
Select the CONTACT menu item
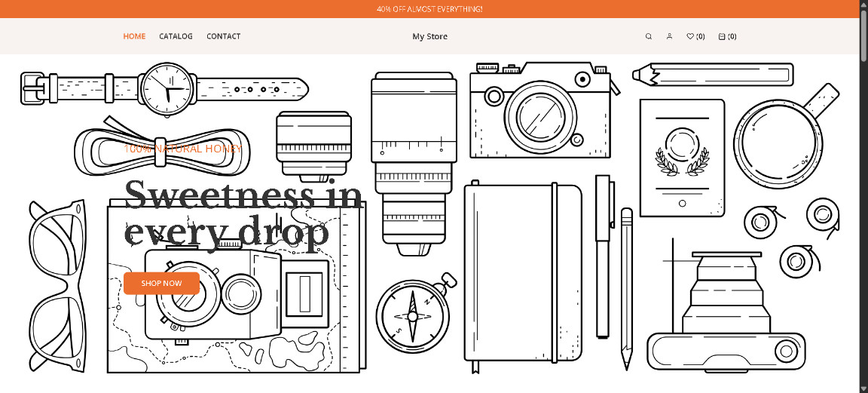223,36
